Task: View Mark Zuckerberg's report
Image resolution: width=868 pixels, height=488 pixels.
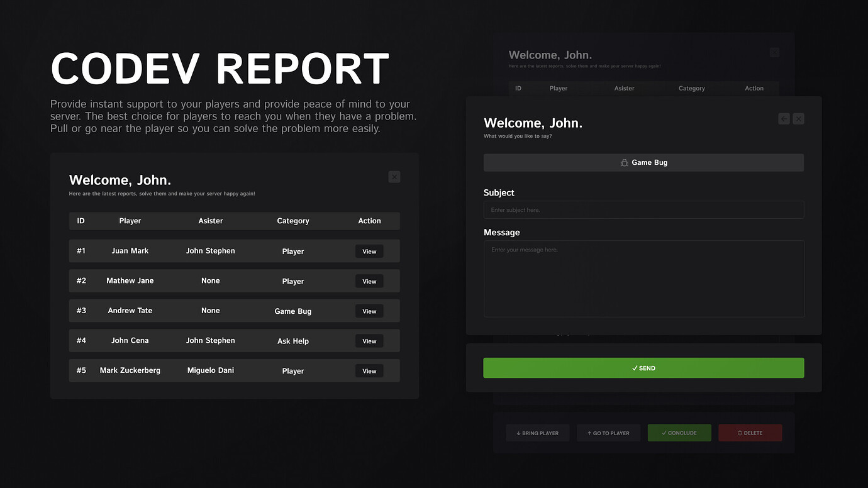Action: (x=369, y=370)
